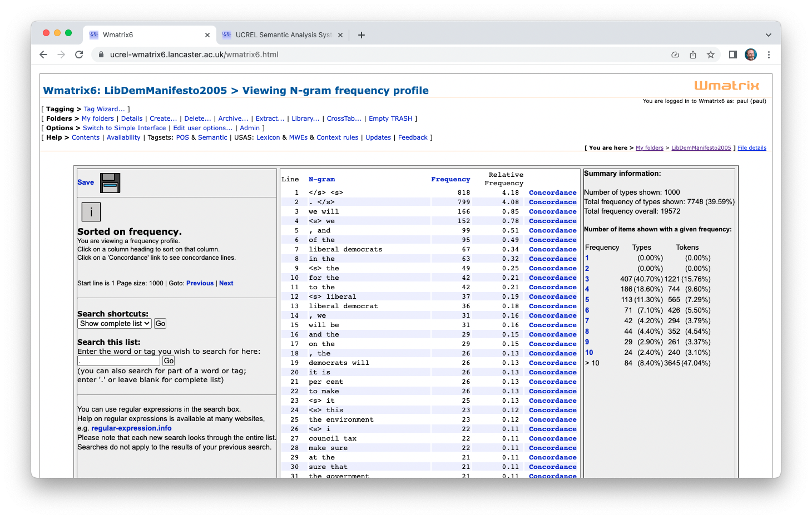Viewport: 812px width, 519px height.
Task: Open Chrome's three-dot menu
Action: (769, 55)
